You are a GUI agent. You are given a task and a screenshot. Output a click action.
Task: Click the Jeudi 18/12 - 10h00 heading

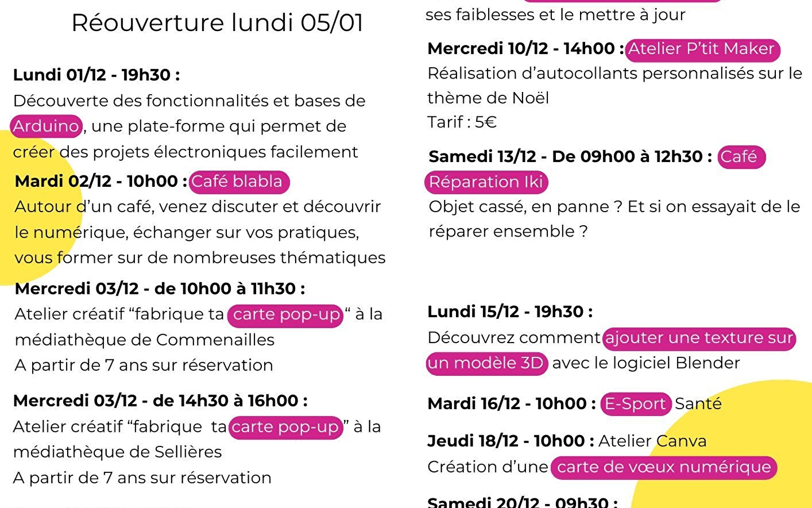510,441
